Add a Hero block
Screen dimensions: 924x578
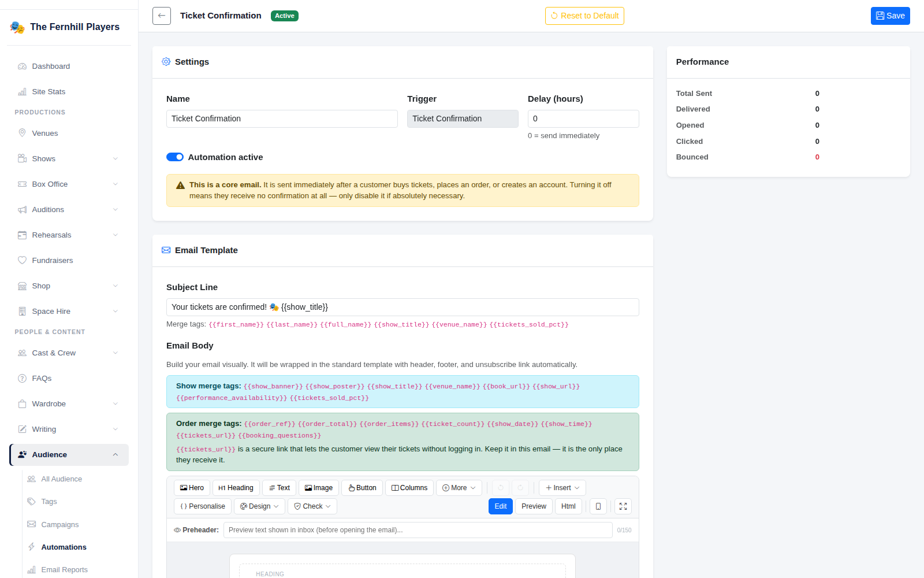192,488
